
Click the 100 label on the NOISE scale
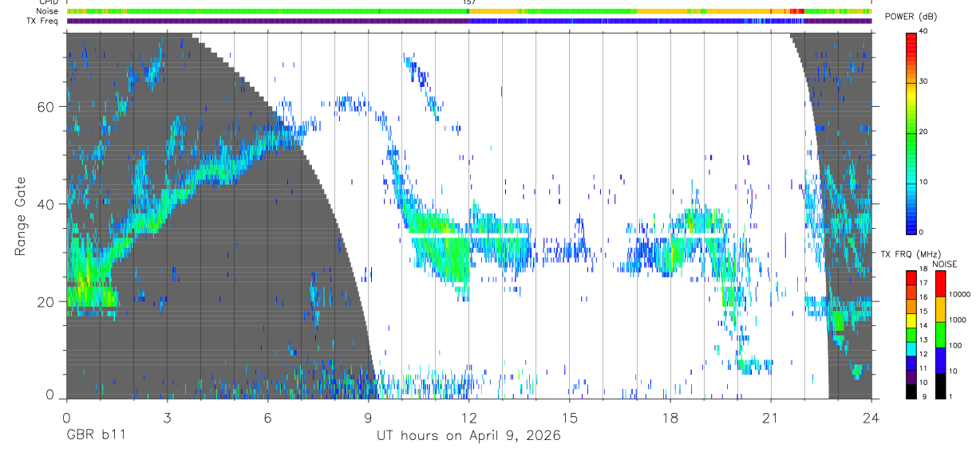click(955, 345)
